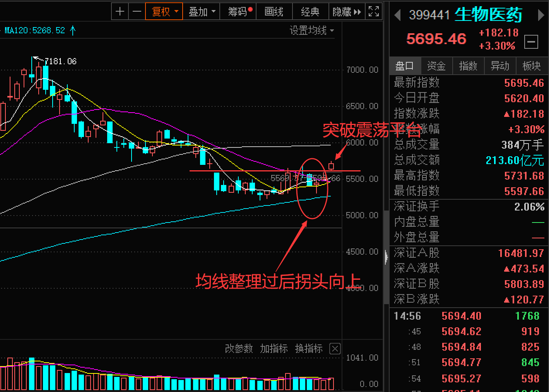This screenshot has height=392, width=549.
Task: Switch to 经典 classic layout
Action: tap(310, 12)
